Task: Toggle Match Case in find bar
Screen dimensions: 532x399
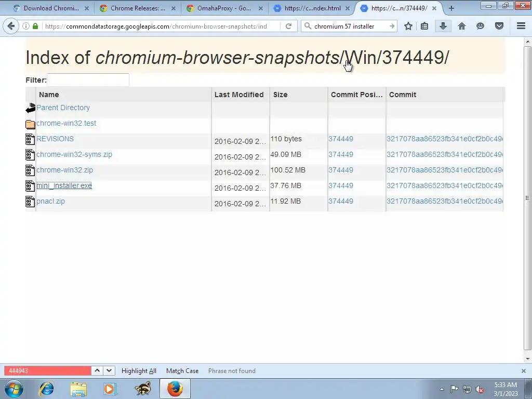Action: click(182, 371)
